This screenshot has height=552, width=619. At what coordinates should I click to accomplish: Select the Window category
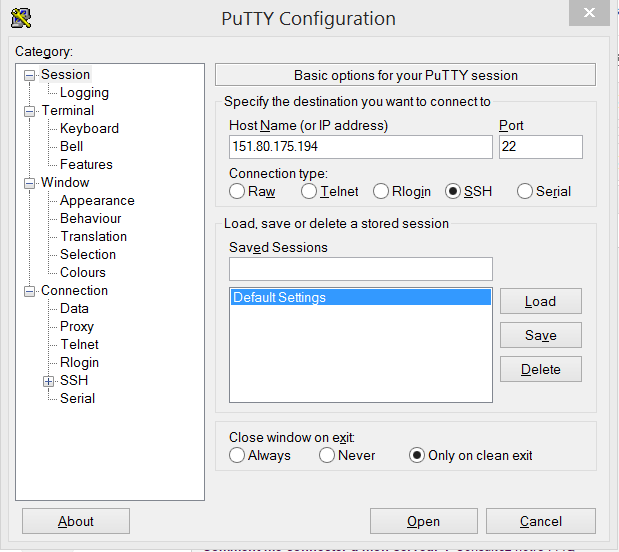click(65, 183)
